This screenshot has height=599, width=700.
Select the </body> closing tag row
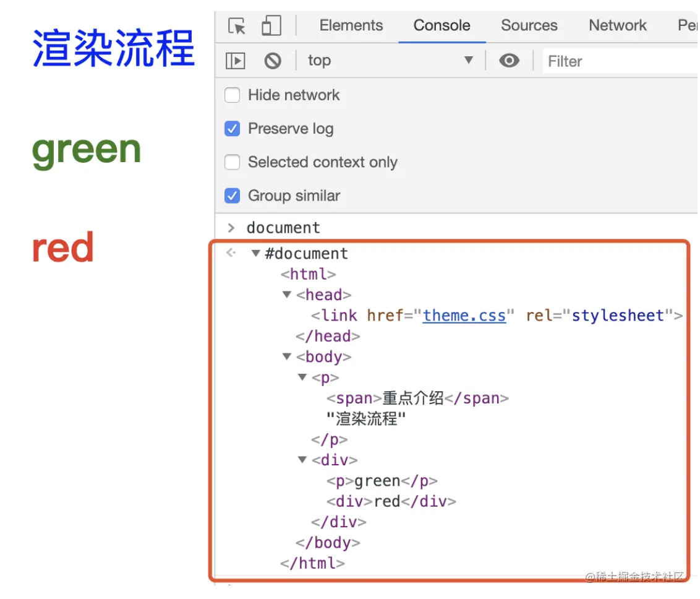pyautogui.click(x=328, y=543)
